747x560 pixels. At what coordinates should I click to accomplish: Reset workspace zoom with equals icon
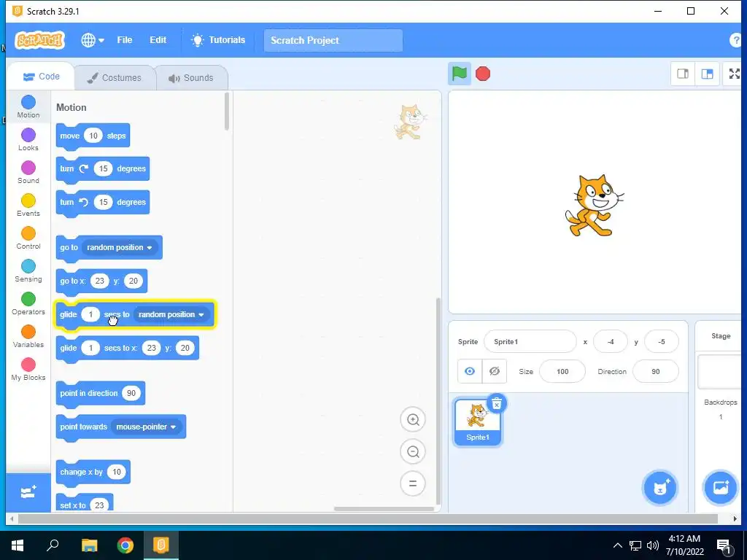pyautogui.click(x=413, y=483)
